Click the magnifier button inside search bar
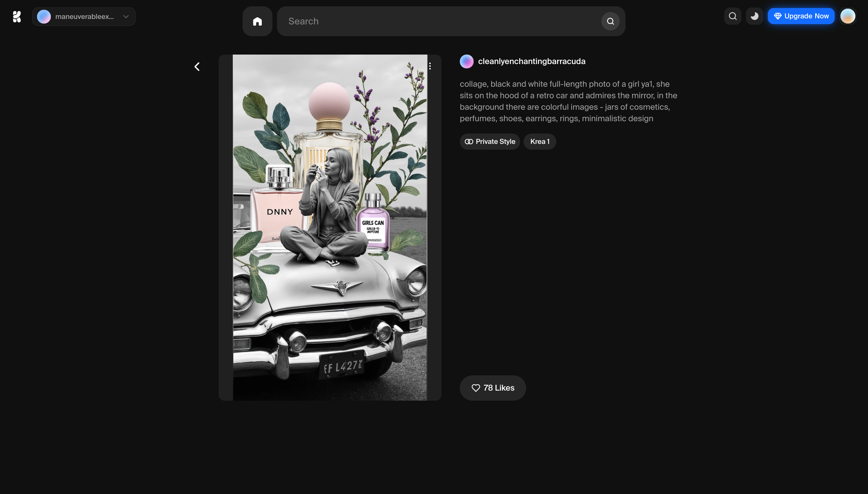 [x=610, y=21]
